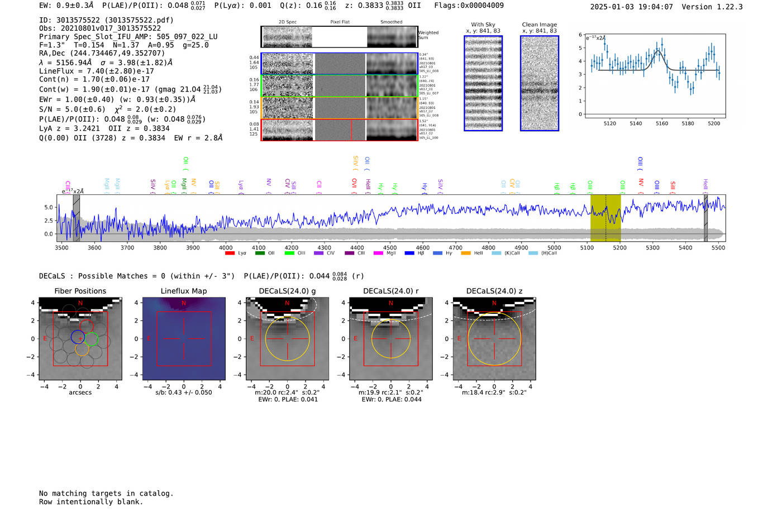Click the emission line Gaussian fit plot
This screenshot has height=532, width=782.
coord(655,76)
